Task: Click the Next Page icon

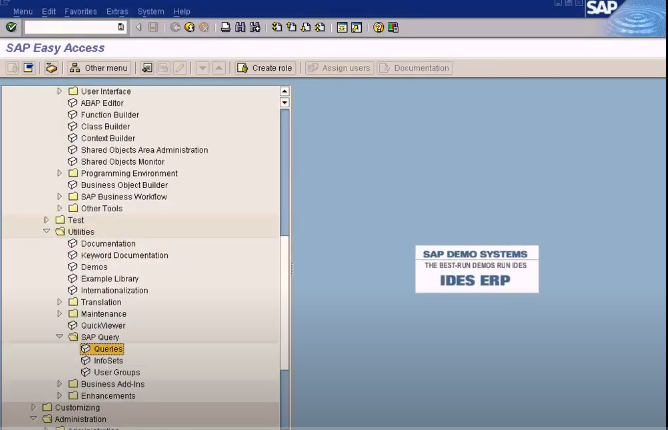Action: tap(306, 27)
